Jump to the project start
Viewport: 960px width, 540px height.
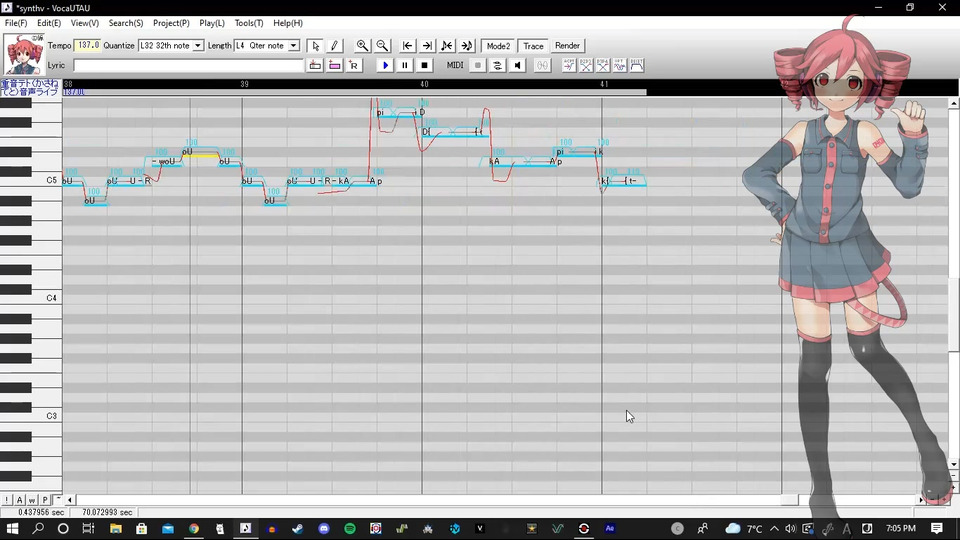[x=407, y=46]
